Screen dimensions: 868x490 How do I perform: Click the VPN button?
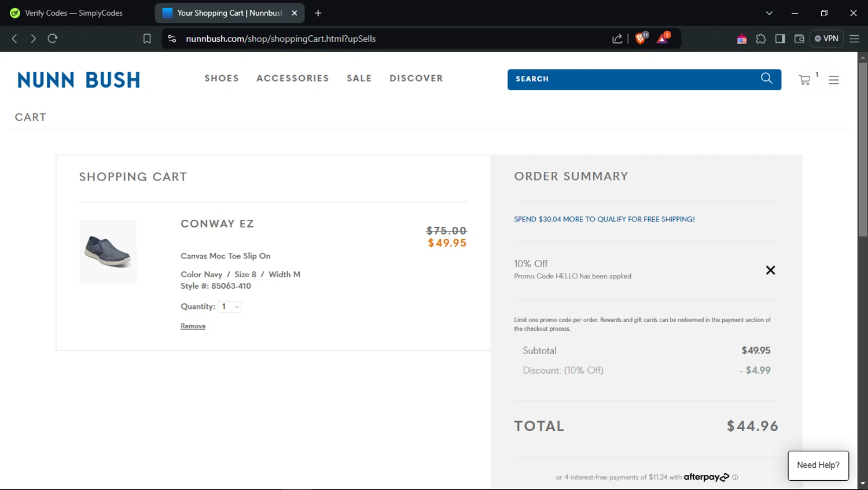point(826,39)
